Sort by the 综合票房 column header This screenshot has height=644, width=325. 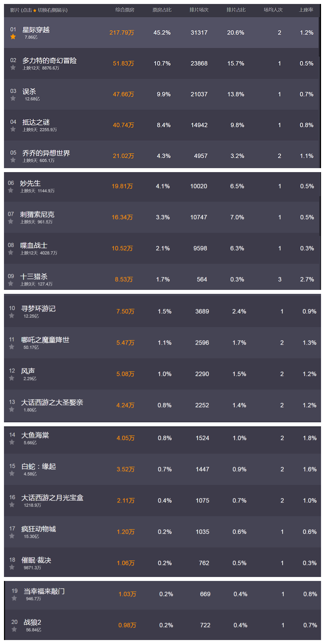tap(125, 10)
